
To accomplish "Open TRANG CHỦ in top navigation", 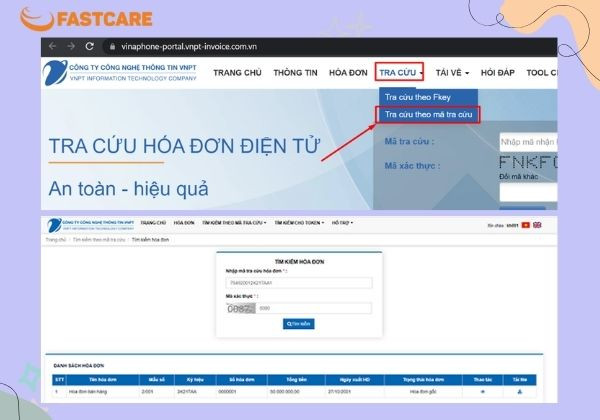I will [237, 73].
